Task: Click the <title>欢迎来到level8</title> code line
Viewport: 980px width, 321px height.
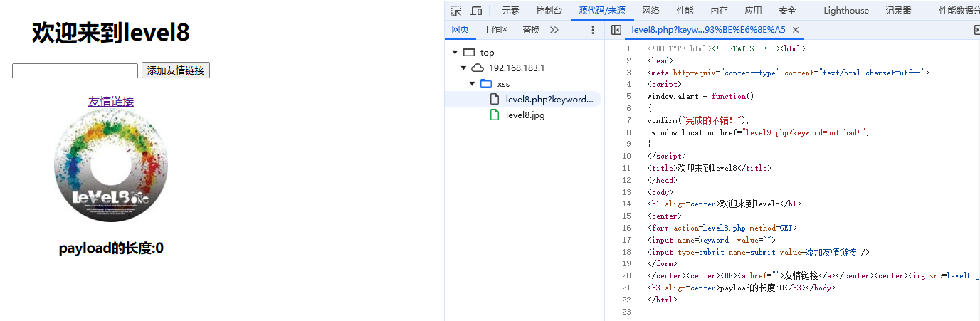Action: [x=710, y=168]
